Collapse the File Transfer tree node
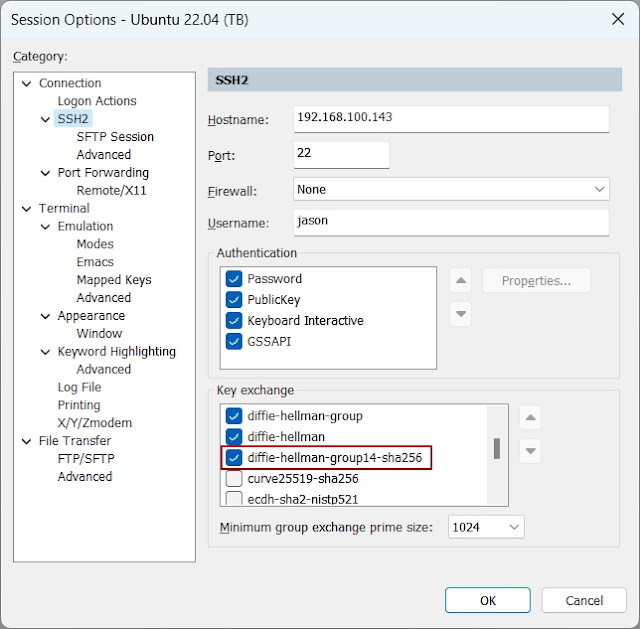The height and width of the screenshot is (629, 640). click(27, 441)
